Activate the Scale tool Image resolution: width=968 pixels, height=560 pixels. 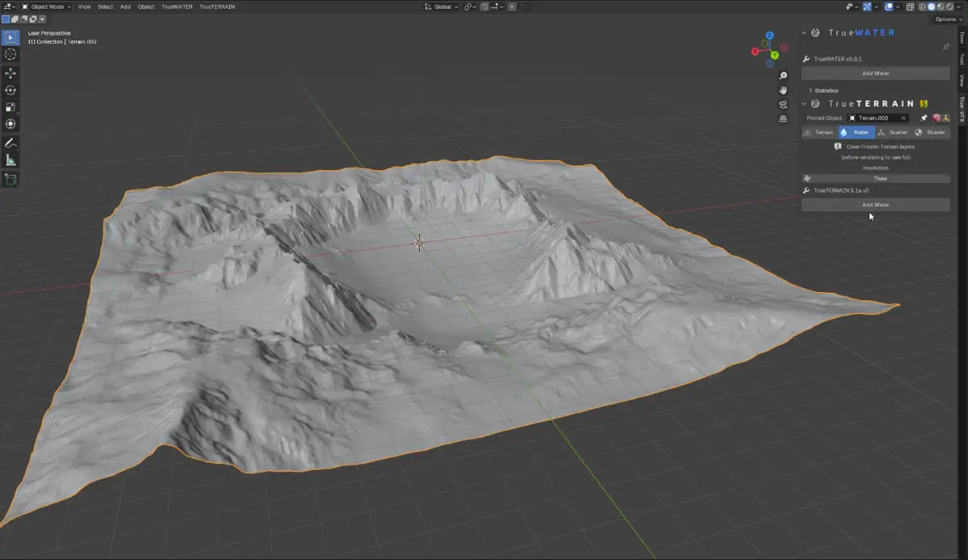click(x=10, y=107)
